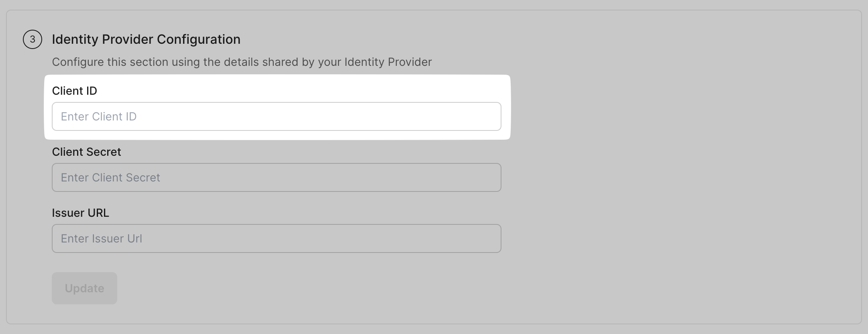
Task: Click the Update button to save changes
Action: coord(84,288)
